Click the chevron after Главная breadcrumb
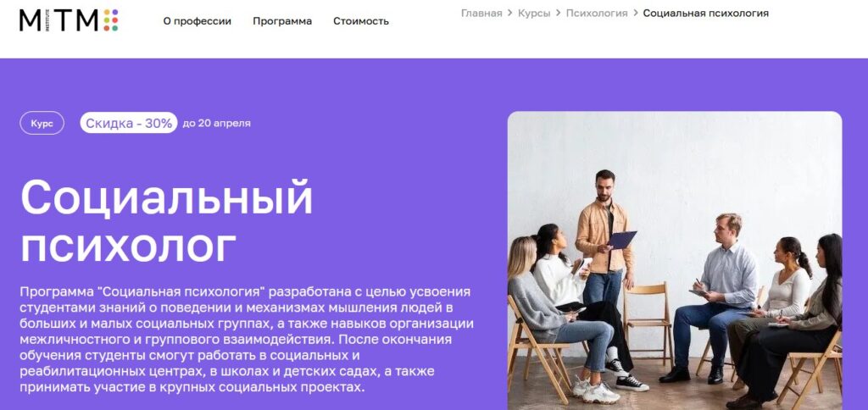Image resolution: width=868 pixels, height=410 pixels. 509,14
